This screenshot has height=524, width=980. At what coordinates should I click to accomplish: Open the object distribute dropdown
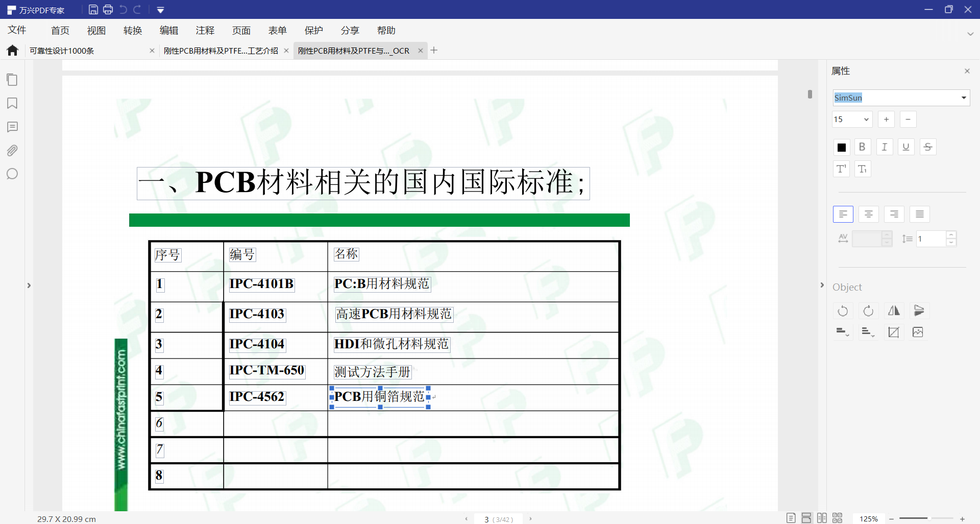click(868, 332)
